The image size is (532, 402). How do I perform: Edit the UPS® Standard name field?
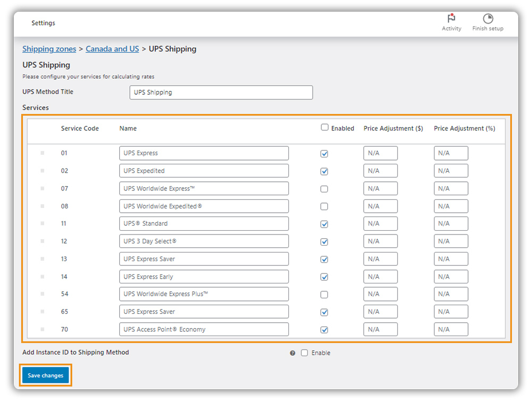pyautogui.click(x=204, y=223)
